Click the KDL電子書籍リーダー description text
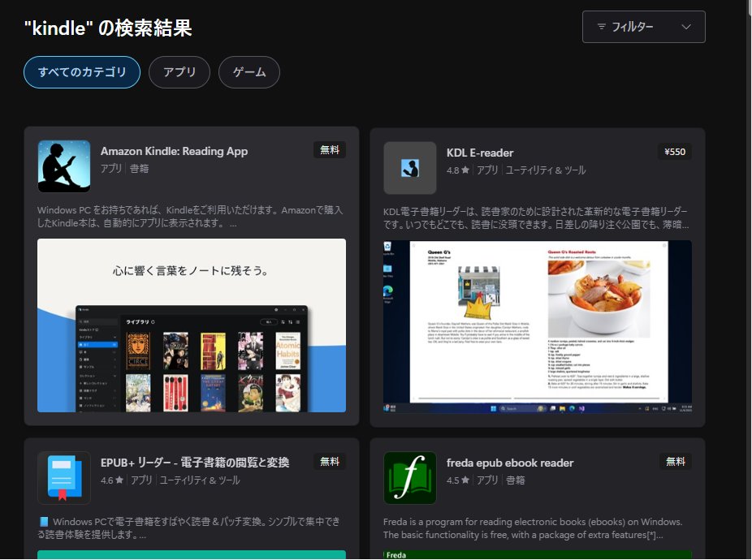Image resolution: width=752 pixels, height=560 pixels. 536,218
